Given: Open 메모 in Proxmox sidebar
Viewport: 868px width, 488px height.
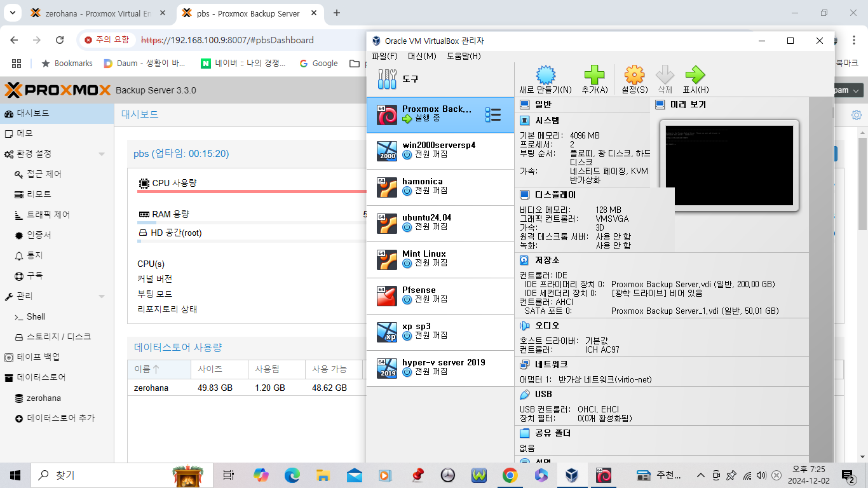Looking at the screenshot, I should click(x=57, y=134).
